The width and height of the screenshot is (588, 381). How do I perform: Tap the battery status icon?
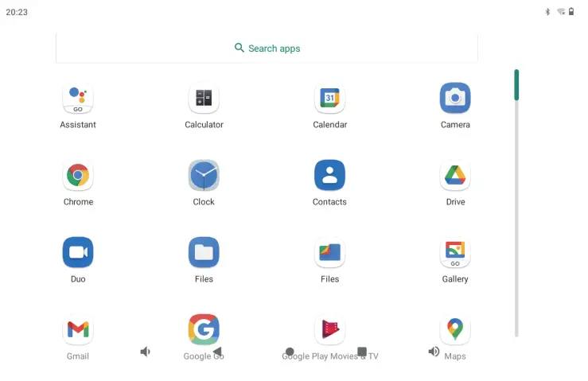(x=571, y=12)
